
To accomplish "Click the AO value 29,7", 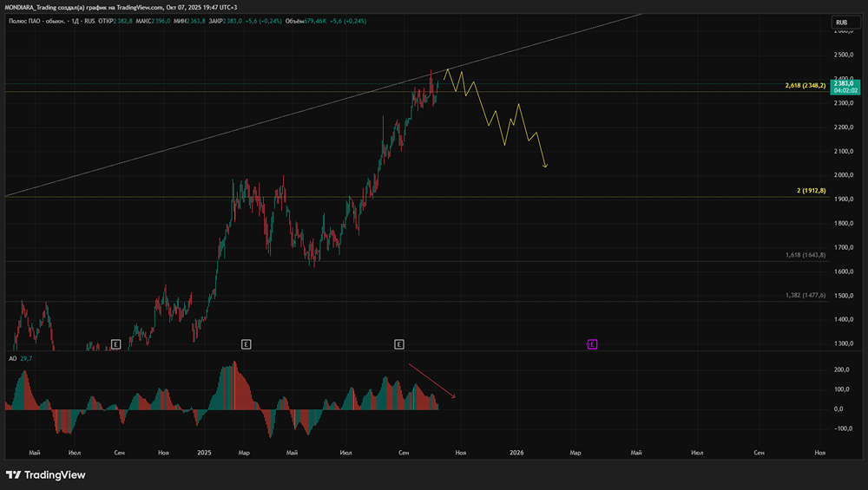I will [x=26, y=358].
